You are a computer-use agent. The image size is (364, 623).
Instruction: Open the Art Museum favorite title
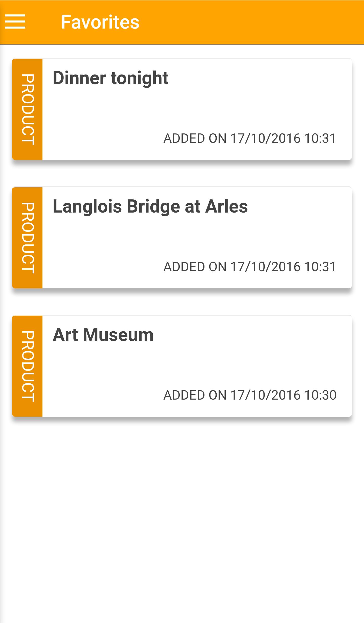103,335
